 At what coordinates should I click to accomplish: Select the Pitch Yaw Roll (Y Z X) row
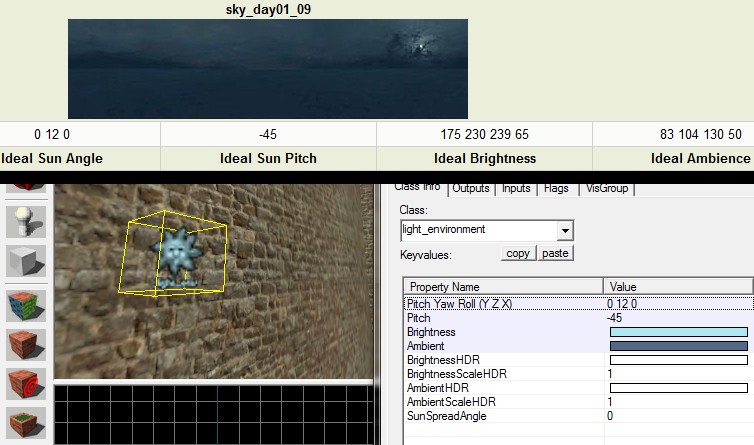[578, 304]
